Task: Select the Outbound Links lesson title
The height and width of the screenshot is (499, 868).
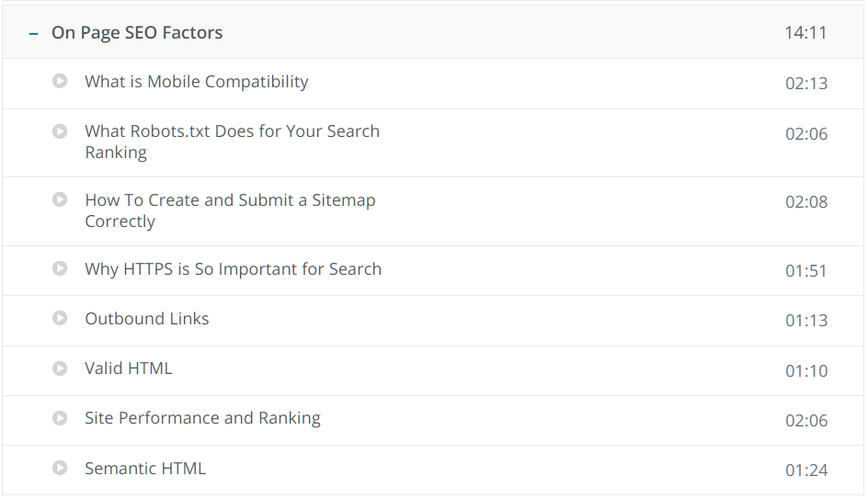Action: point(147,319)
